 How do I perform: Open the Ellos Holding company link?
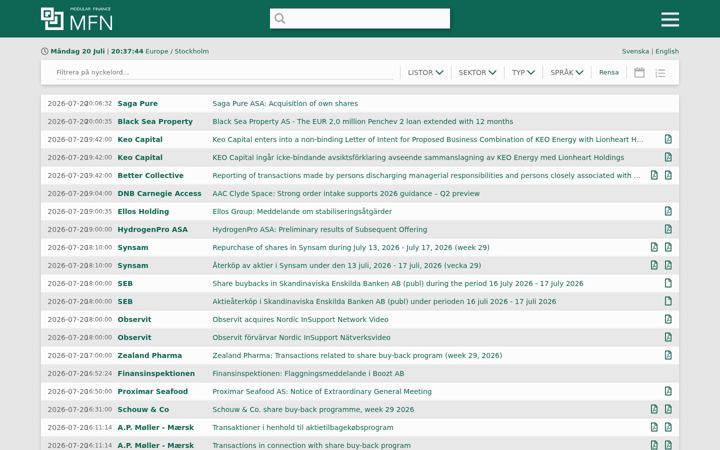[x=143, y=211]
